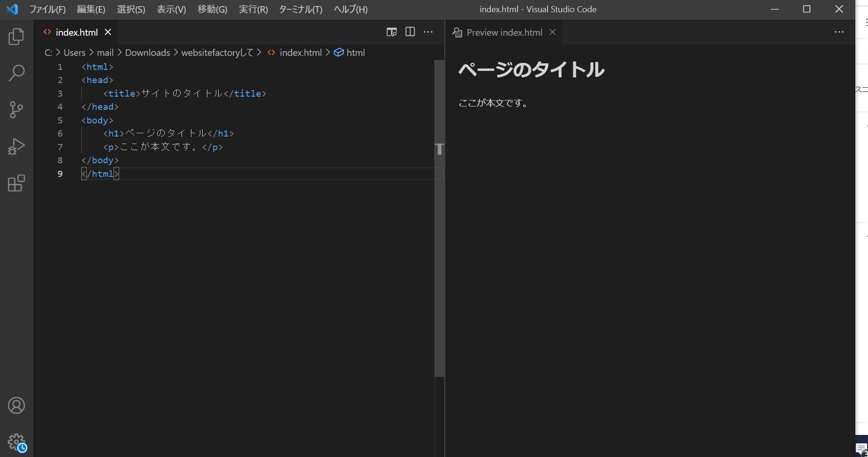Close the Preview index.html tab
Viewport: 868px width, 457px height.
click(x=552, y=32)
